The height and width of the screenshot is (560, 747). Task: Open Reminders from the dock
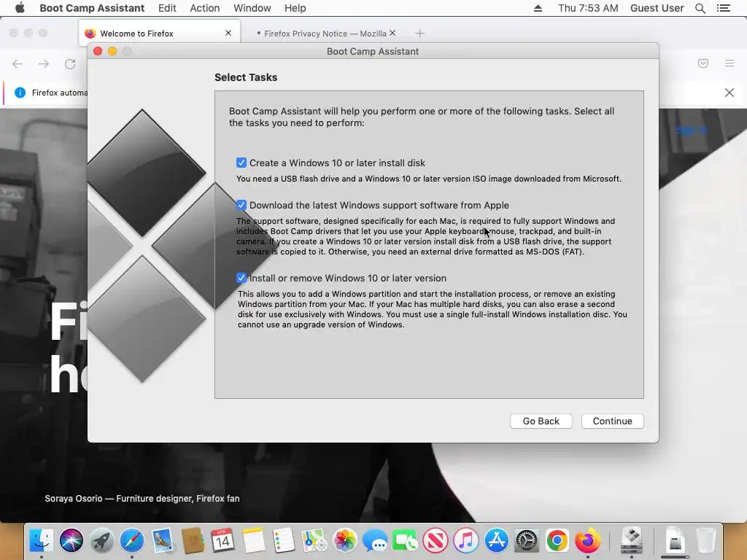pos(284,541)
